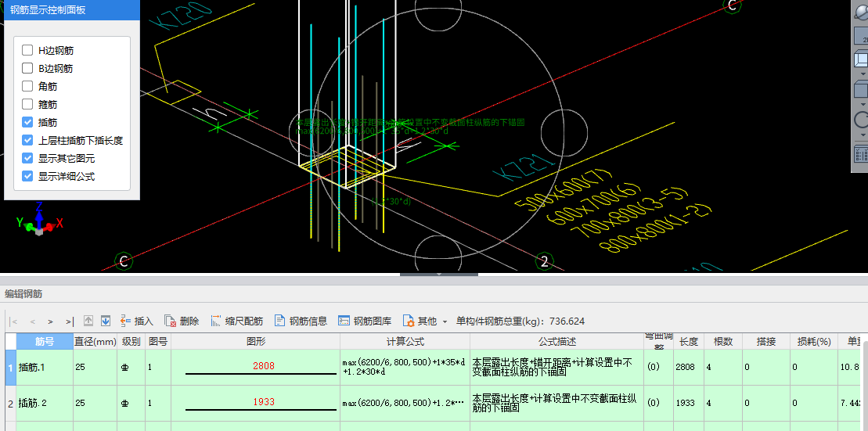The height and width of the screenshot is (431, 868).
Task: Click the 编辑钢筋 panel title
Action: click(23, 293)
